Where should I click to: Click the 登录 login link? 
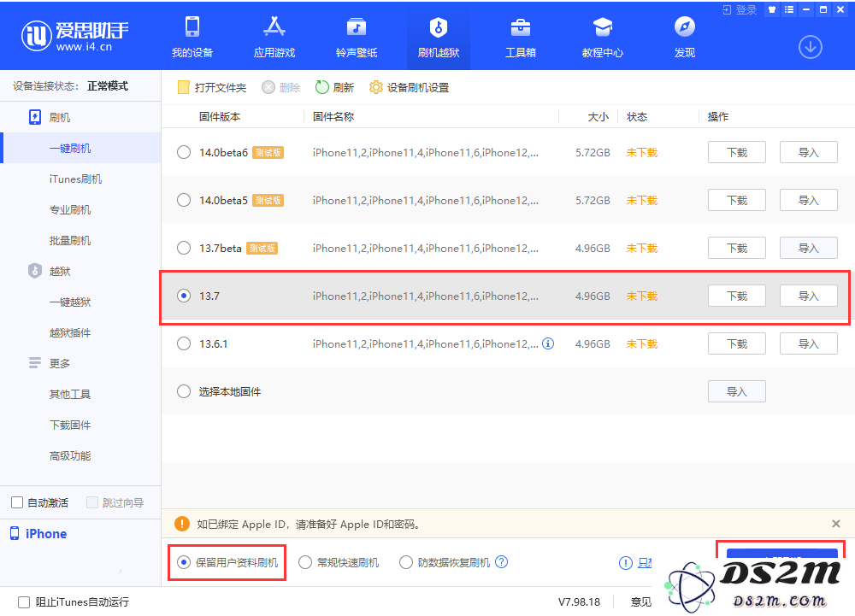(740, 9)
